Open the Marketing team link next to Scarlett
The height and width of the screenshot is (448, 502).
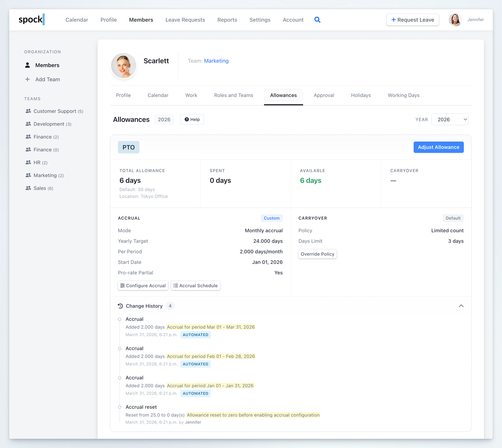[216, 61]
